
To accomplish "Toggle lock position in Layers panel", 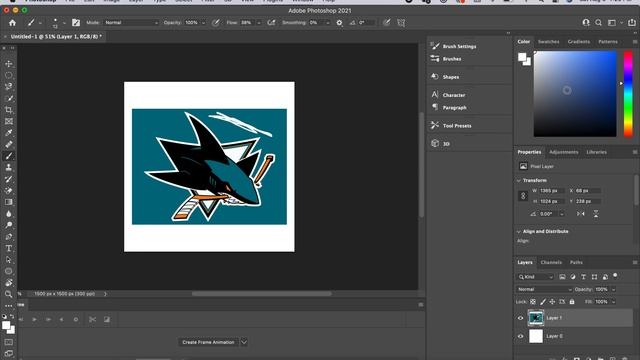I will [552, 302].
